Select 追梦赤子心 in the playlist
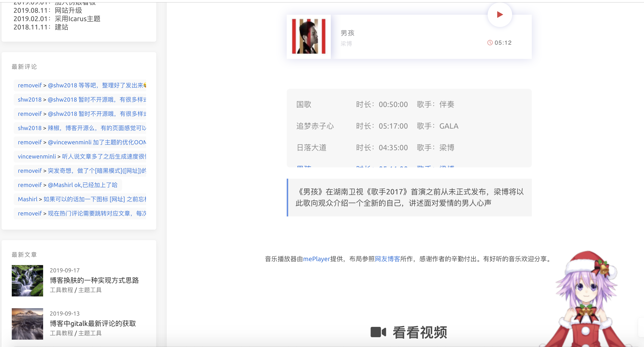This screenshot has height=347, width=644. [x=315, y=126]
